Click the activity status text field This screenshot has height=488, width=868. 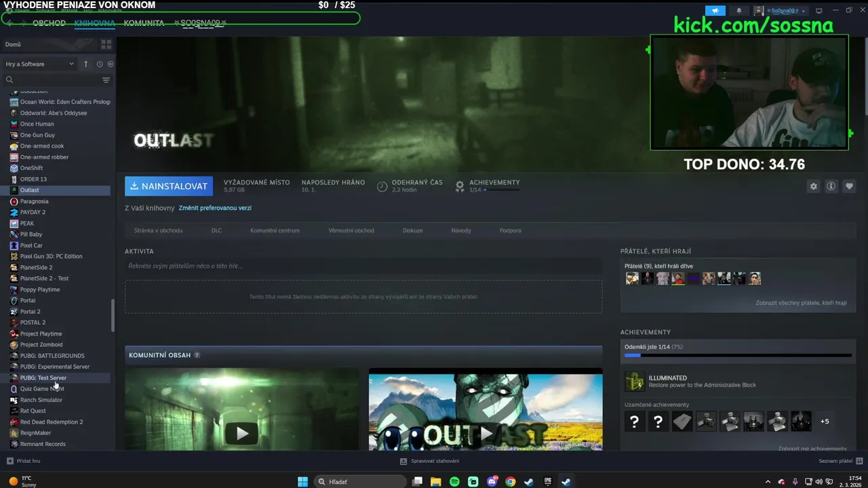[x=363, y=266]
